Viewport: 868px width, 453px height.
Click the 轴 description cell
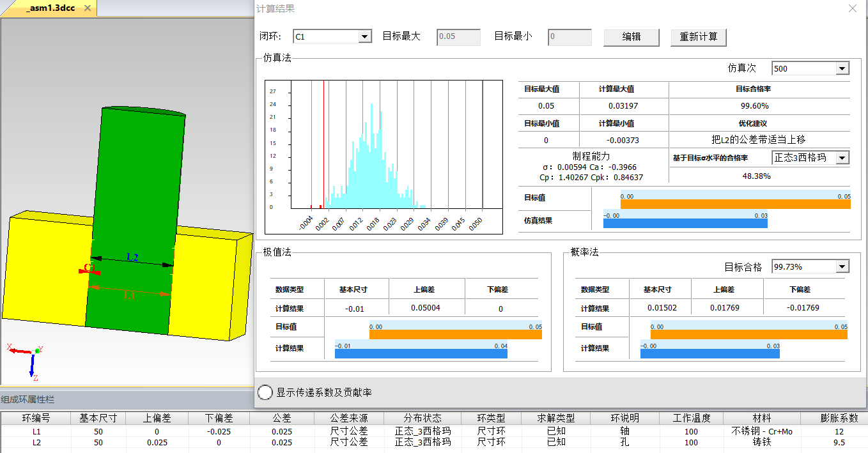tap(624, 431)
